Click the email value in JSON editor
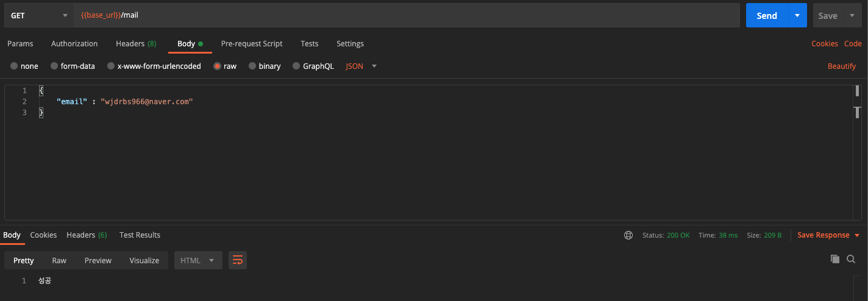 point(147,102)
